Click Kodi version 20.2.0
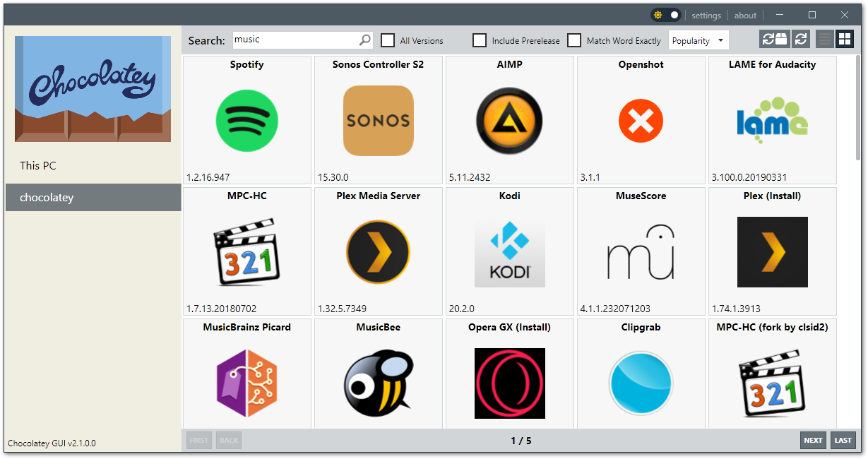The image size is (868, 459). [x=463, y=309]
